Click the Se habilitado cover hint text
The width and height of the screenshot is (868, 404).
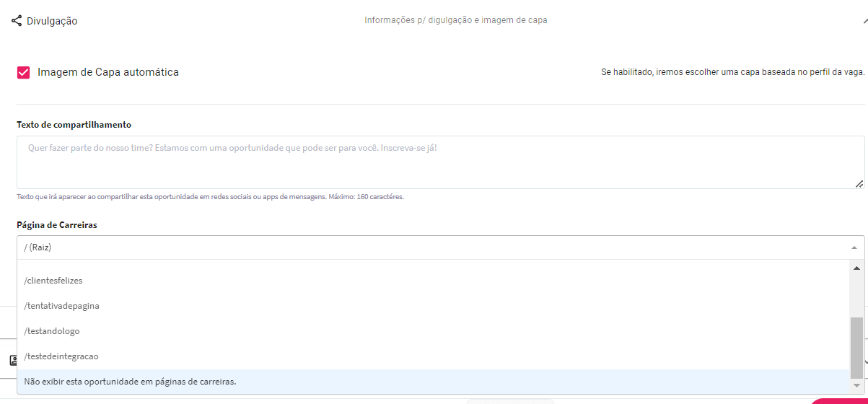pos(733,72)
